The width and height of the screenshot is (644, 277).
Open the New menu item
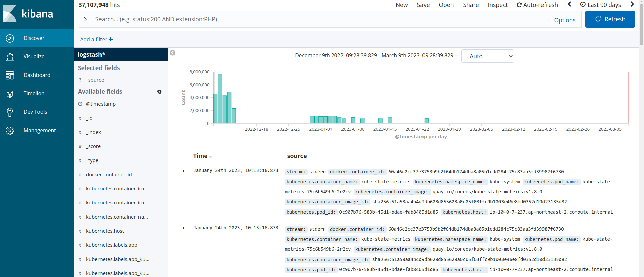click(x=402, y=5)
